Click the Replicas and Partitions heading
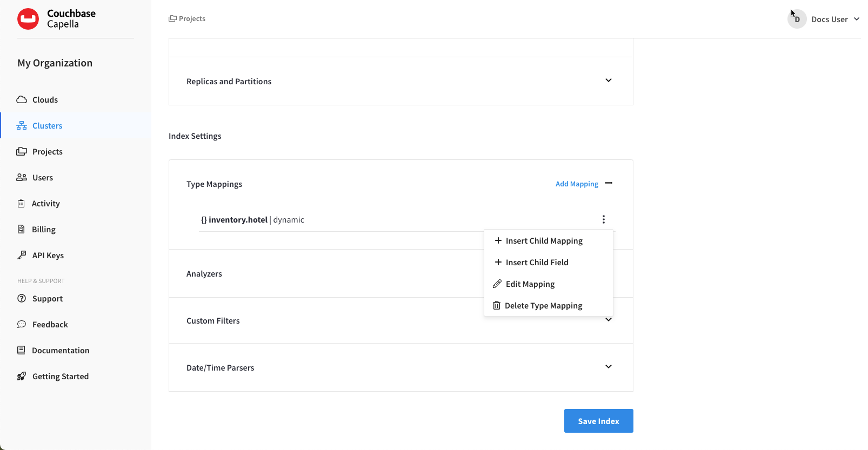This screenshot has width=868, height=450. point(229,82)
